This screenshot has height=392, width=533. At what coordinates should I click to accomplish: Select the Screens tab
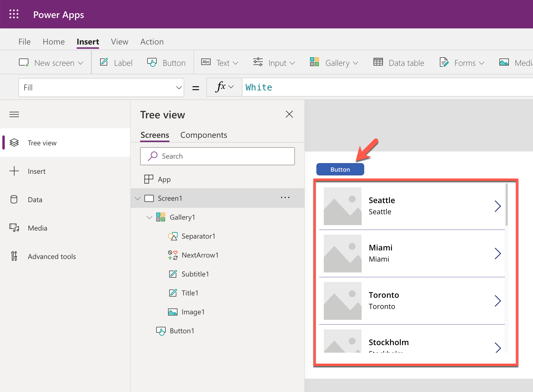point(155,135)
